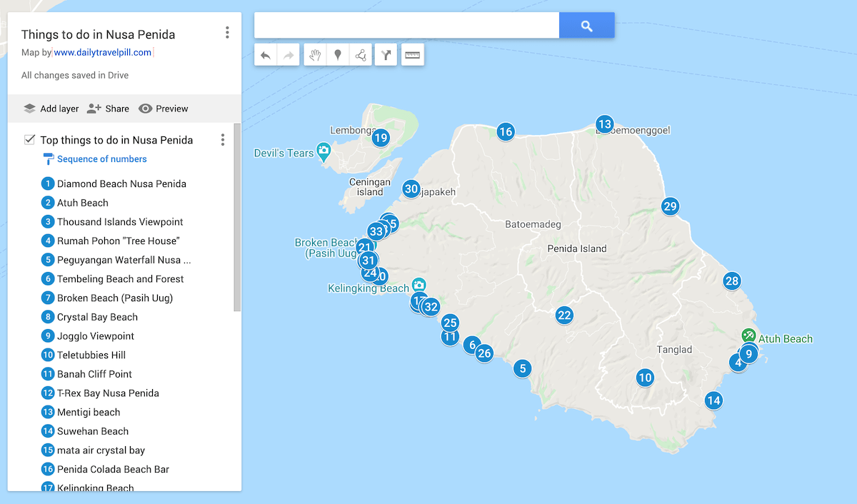The width and height of the screenshot is (857, 504).
Task: Select the Measure distances ruler tool
Action: coord(413,55)
